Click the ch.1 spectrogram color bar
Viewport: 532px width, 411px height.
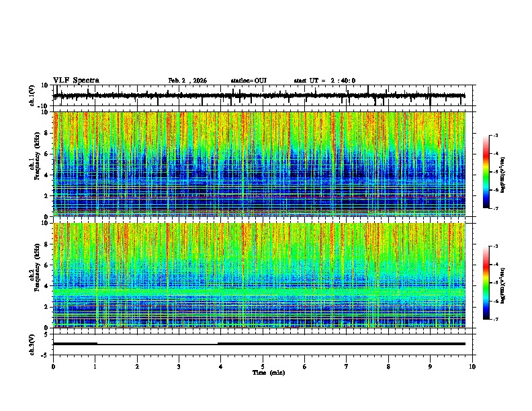(x=486, y=172)
